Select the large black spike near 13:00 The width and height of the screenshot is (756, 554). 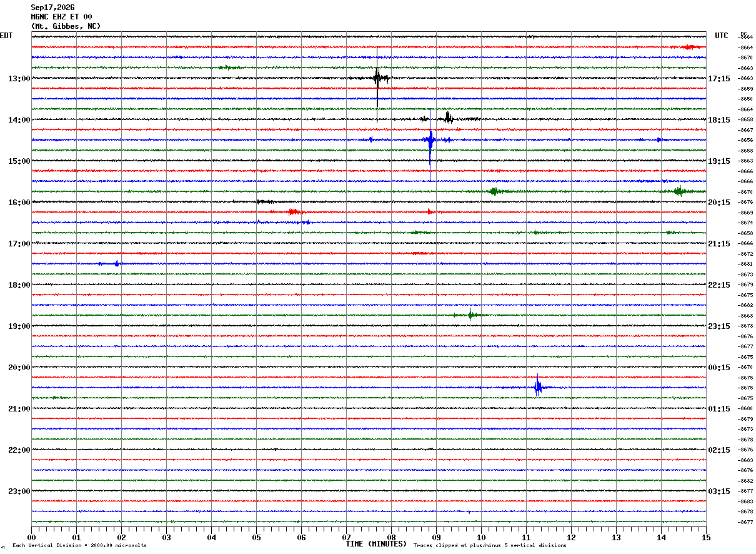pos(377,78)
